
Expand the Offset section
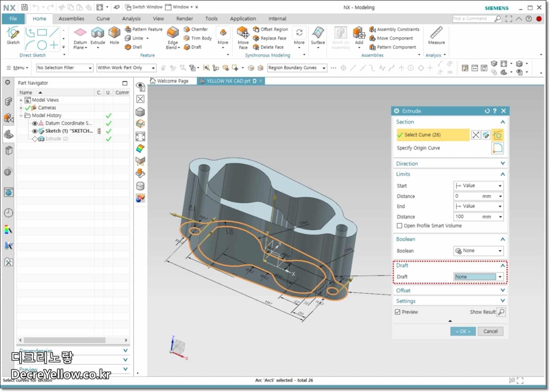click(450, 291)
